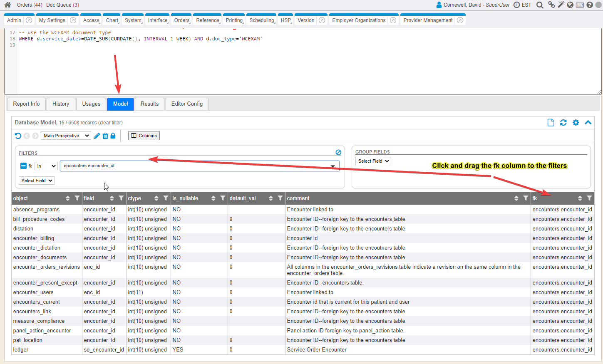Screen dimensions: 603x364
Task: Open the fk filter operator 'in' dropdown
Action: point(46,166)
